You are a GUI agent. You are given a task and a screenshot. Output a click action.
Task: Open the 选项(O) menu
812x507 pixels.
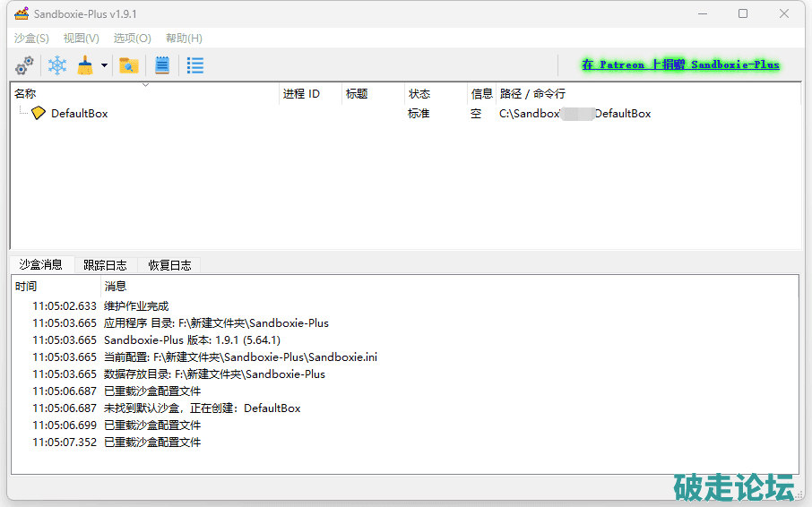(132, 39)
